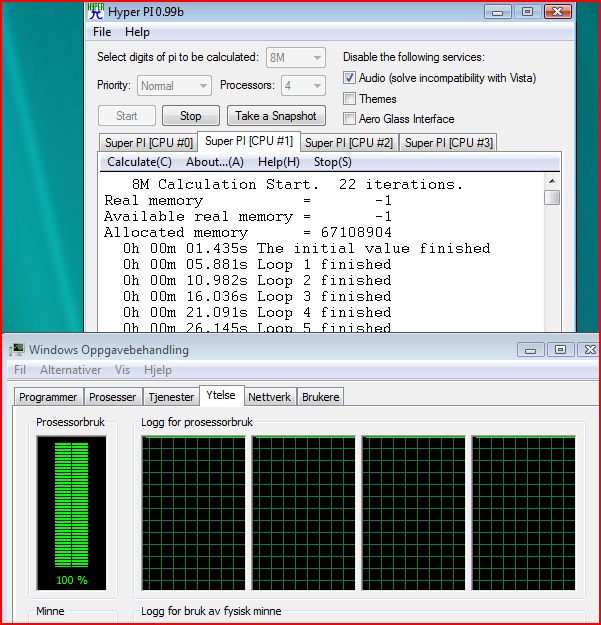Click 'The initial value finished' log line
Viewport: 601px width, 625px height.
tap(306, 248)
